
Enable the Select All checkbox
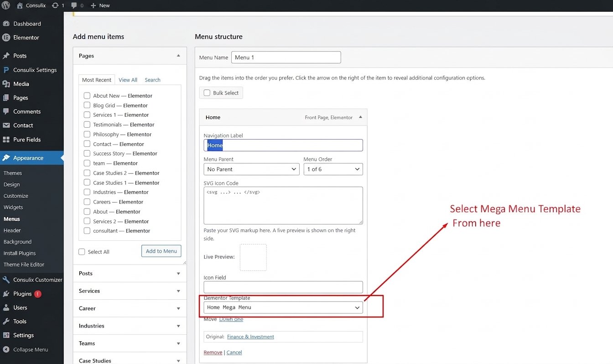coord(82,252)
